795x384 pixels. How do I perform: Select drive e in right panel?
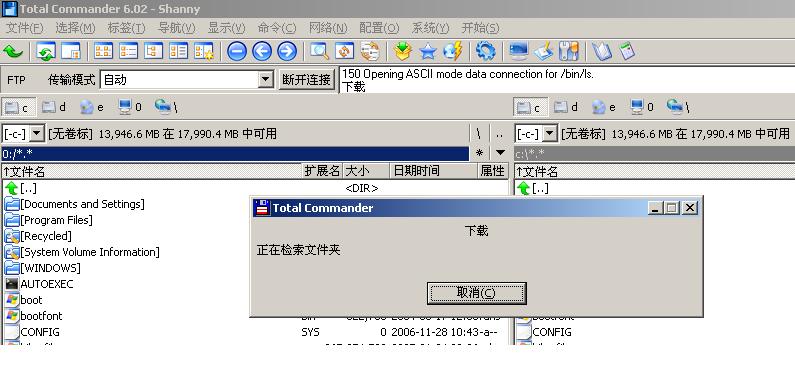604,107
